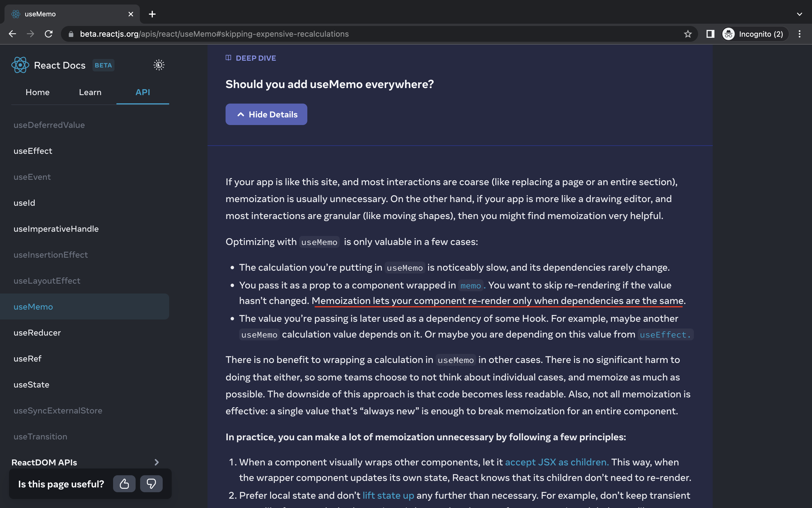Click the React Docs atom logo
812x508 pixels.
point(20,65)
